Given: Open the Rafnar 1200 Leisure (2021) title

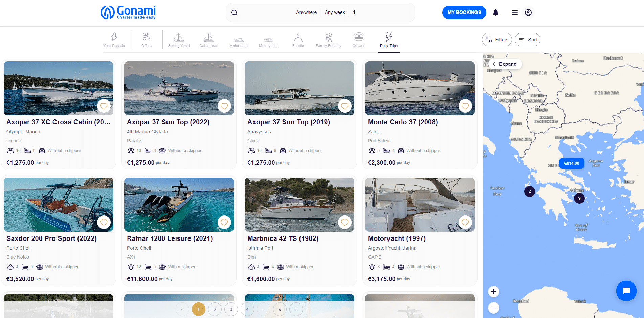Looking at the screenshot, I should point(170,238).
